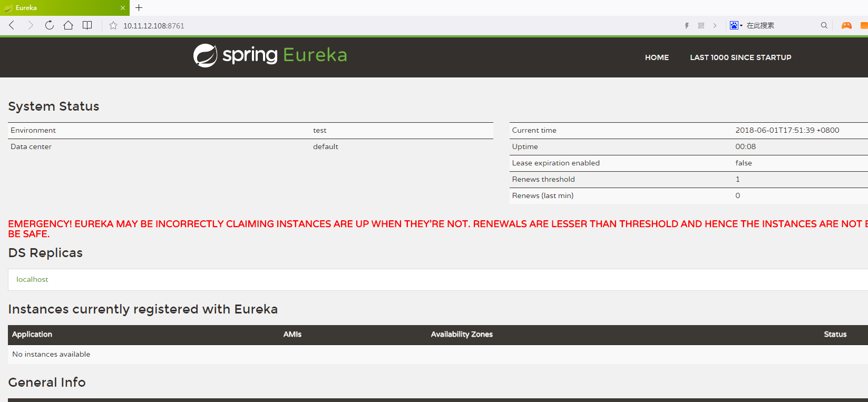Click the Spring leaf logo
The height and width of the screenshot is (402, 868).
coord(205,55)
